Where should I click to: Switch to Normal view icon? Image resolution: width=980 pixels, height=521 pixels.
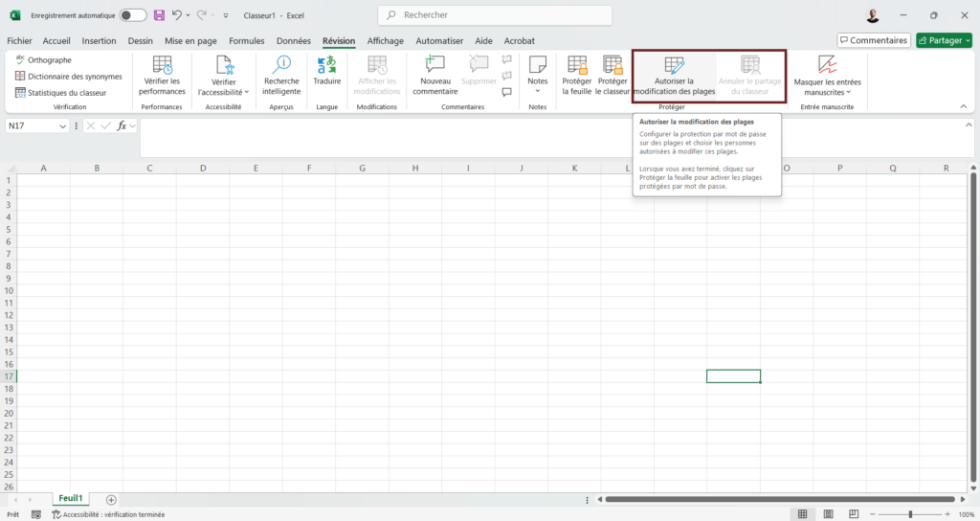coord(803,514)
